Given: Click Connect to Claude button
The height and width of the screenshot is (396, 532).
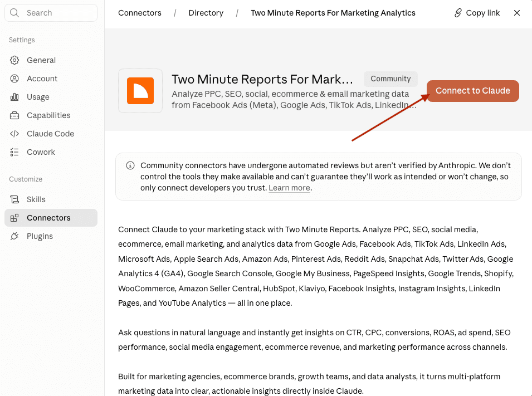Looking at the screenshot, I should click(x=472, y=91).
